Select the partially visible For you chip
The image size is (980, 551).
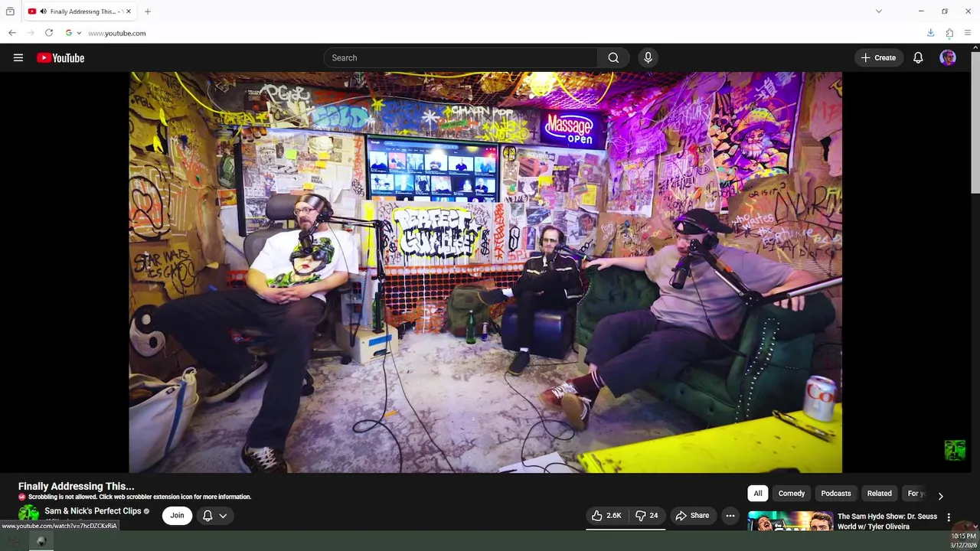[x=916, y=494]
